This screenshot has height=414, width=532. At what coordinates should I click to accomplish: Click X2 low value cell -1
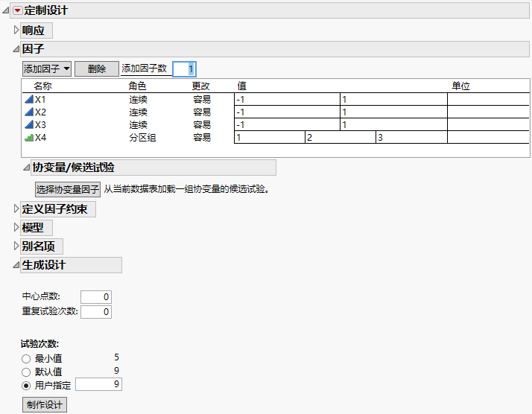click(287, 112)
